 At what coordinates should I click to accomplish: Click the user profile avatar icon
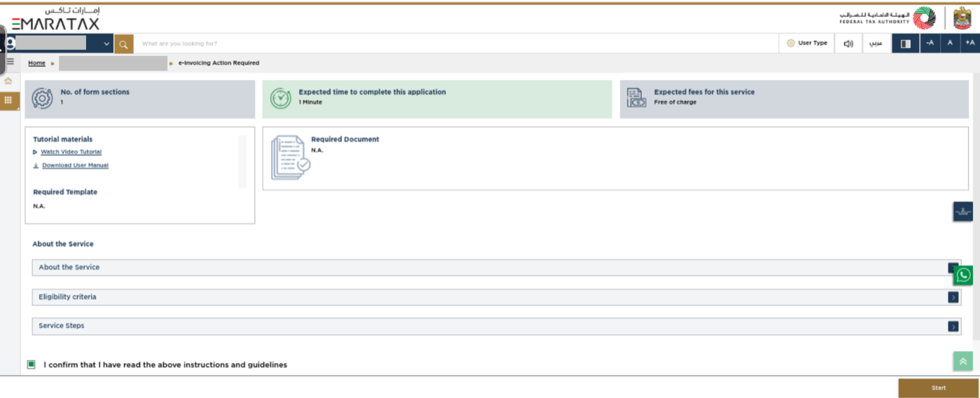10,43
